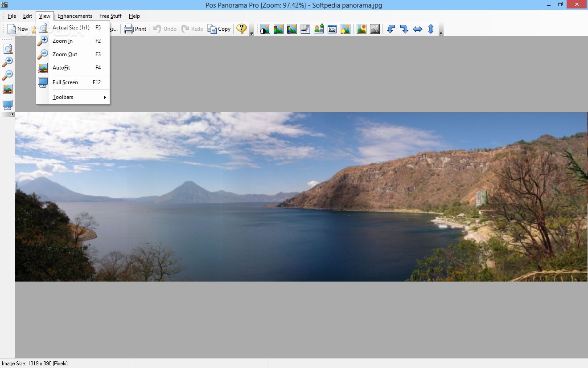Click the Redo button
This screenshot has width=588, height=368.
click(x=192, y=29)
